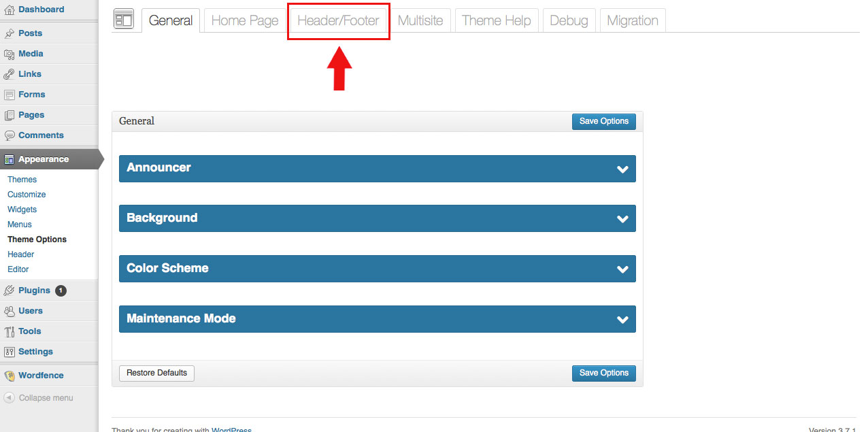The height and width of the screenshot is (432, 868).
Task: Expand the Background section chevron
Action: coord(622,219)
